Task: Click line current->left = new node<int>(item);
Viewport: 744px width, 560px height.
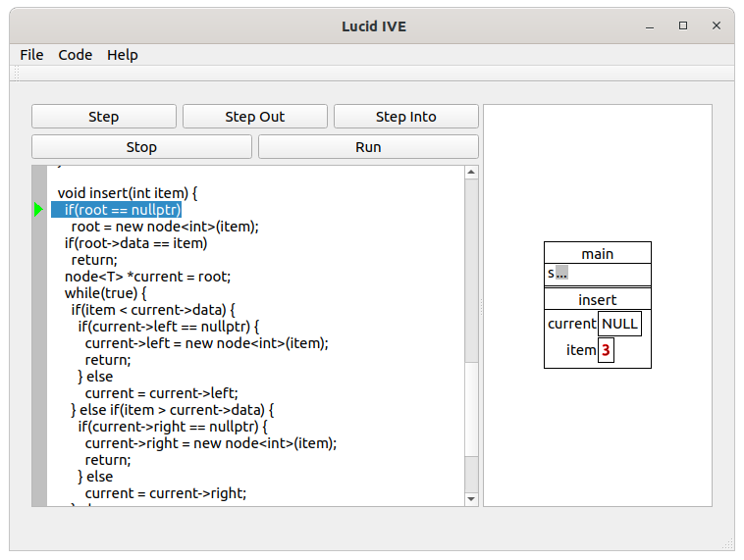Action: (206, 343)
